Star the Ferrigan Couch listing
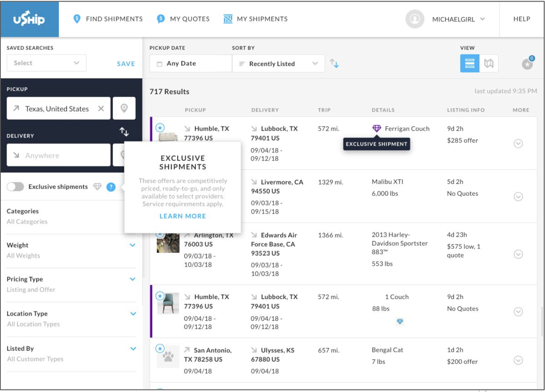The image size is (545, 392). tap(160, 128)
